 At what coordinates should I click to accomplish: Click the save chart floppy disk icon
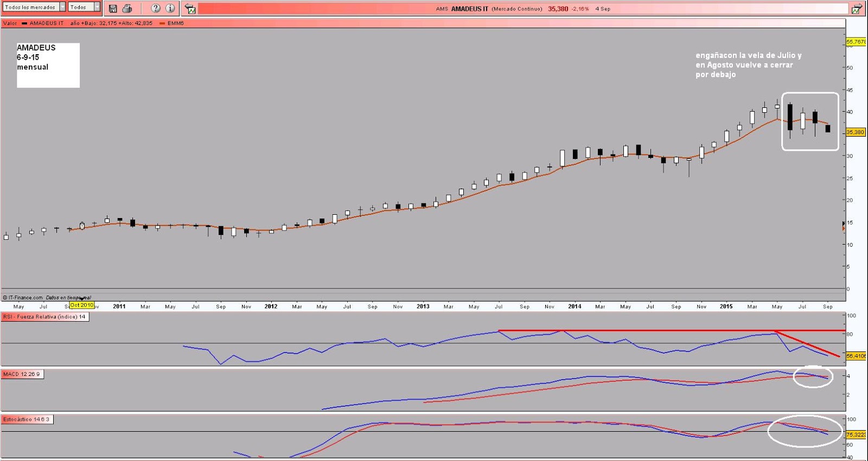pyautogui.click(x=113, y=8)
